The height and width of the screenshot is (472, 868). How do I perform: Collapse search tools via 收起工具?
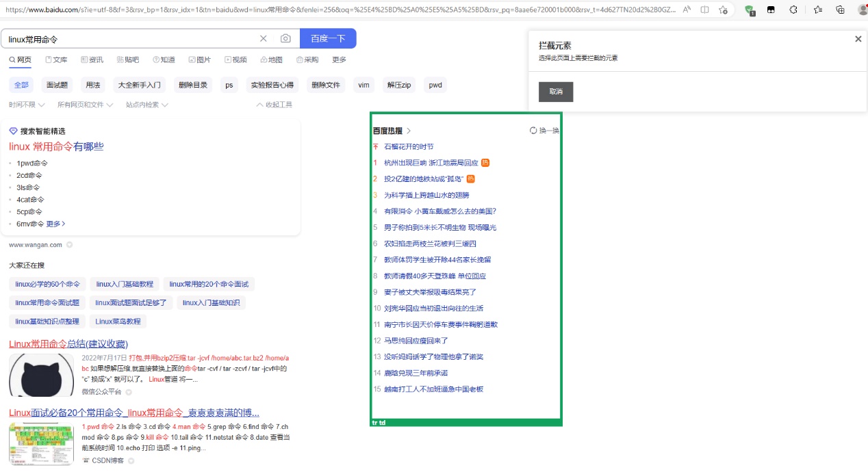(274, 105)
